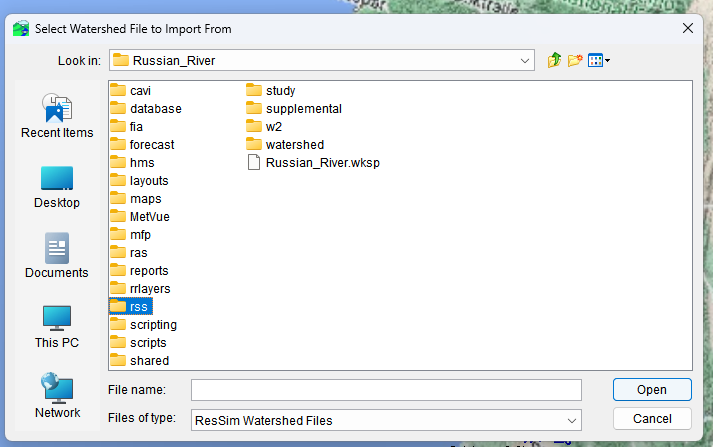Click the Open button
The height and width of the screenshot is (447, 713).
click(652, 390)
